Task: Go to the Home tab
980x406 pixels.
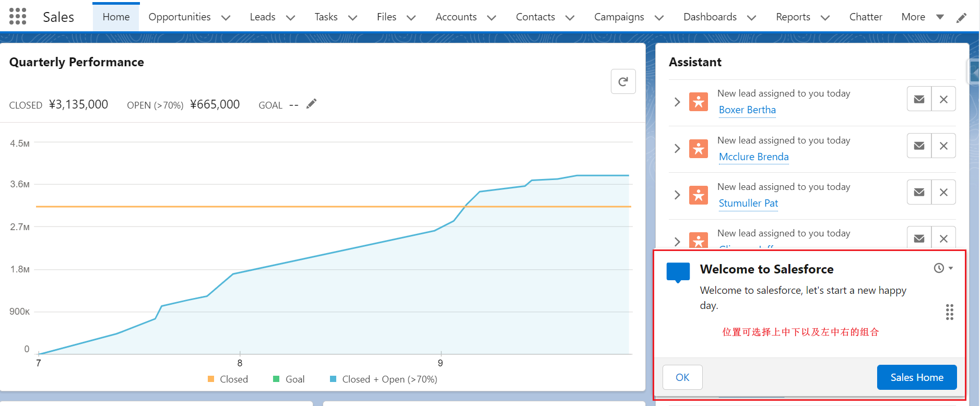Action: (116, 17)
